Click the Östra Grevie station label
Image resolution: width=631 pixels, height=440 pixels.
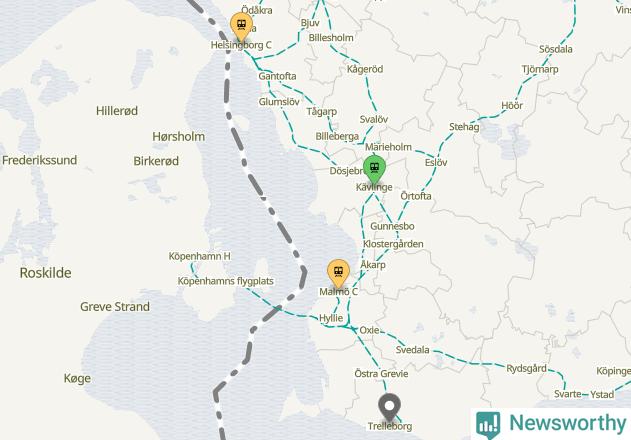coord(381,374)
